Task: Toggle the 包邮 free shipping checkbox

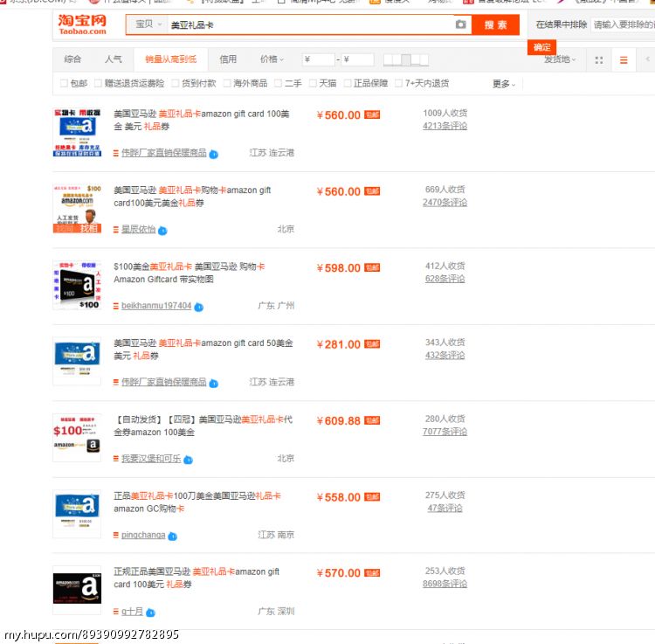Action: [x=64, y=83]
